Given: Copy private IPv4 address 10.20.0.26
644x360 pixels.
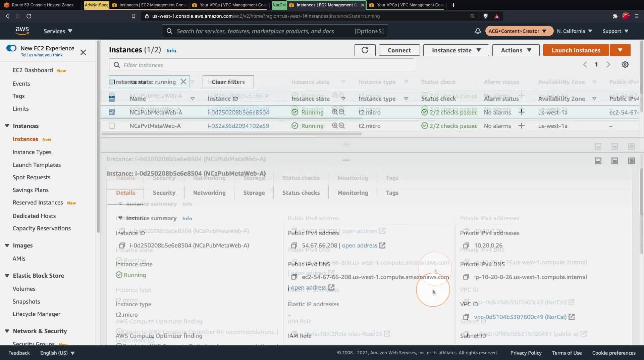Looking at the screenshot, I should 466,245.
